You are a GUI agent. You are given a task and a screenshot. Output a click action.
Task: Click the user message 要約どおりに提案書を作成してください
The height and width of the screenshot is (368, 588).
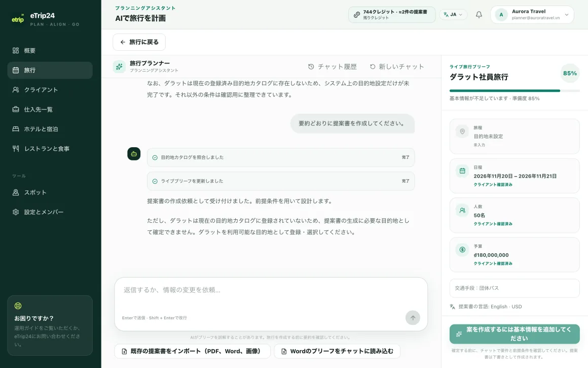tap(352, 123)
